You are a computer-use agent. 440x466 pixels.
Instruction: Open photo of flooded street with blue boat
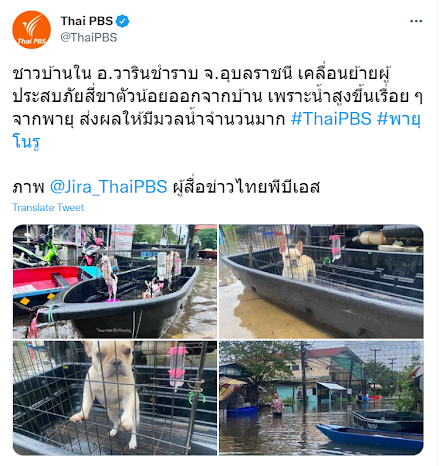tap(321, 398)
